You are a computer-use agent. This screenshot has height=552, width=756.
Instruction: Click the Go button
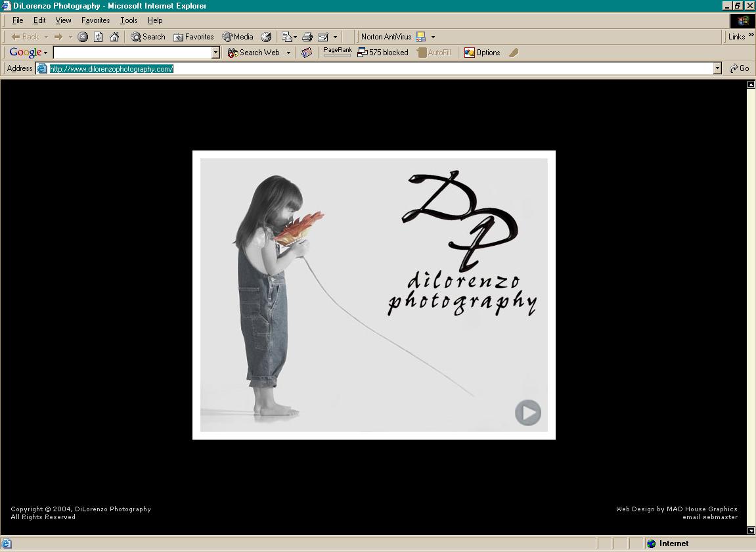[739, 68]
